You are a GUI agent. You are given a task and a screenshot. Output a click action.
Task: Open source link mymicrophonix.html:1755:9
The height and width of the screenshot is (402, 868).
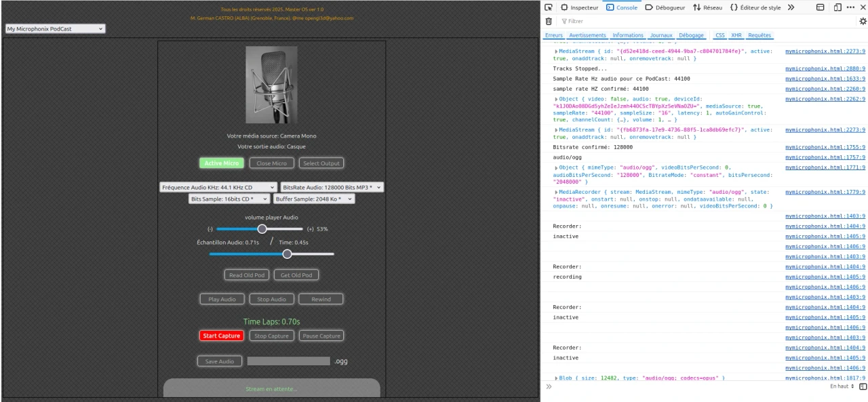coord(825,146)
